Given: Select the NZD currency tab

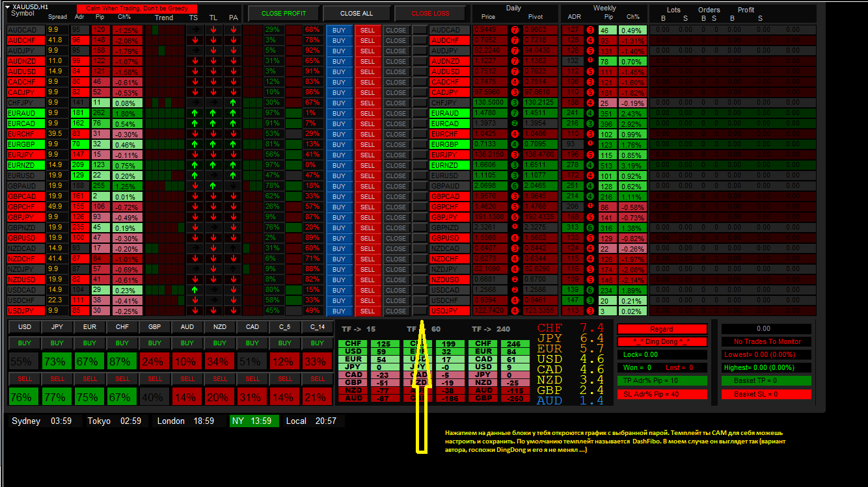Looking at the screenshot, I should (x=220, y=327).
